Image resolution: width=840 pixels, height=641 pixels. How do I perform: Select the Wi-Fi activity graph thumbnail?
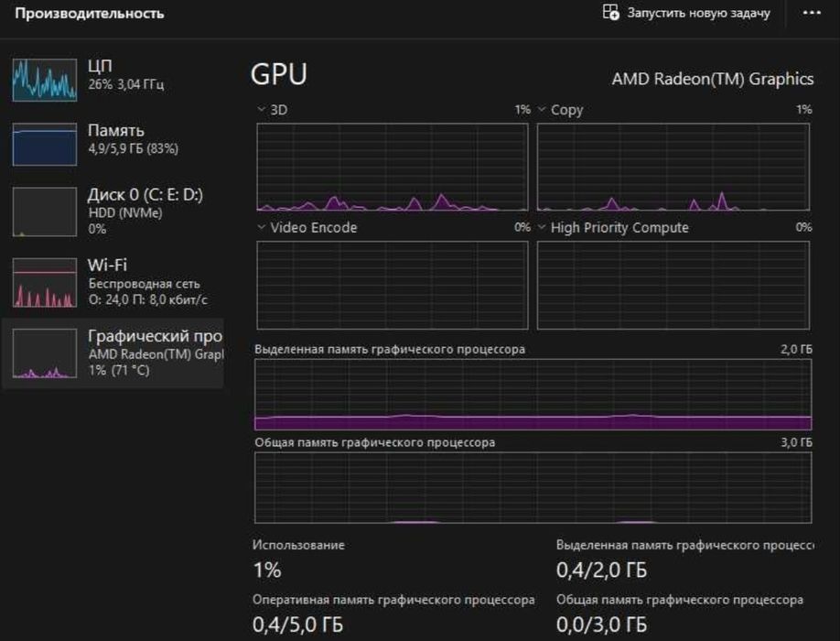click(45, 282)
